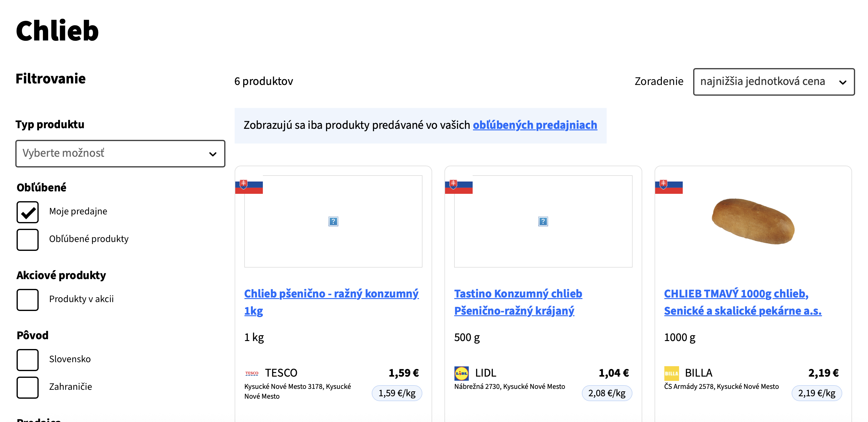Click the Slovak flag on Billa bread card

[669, 186]
